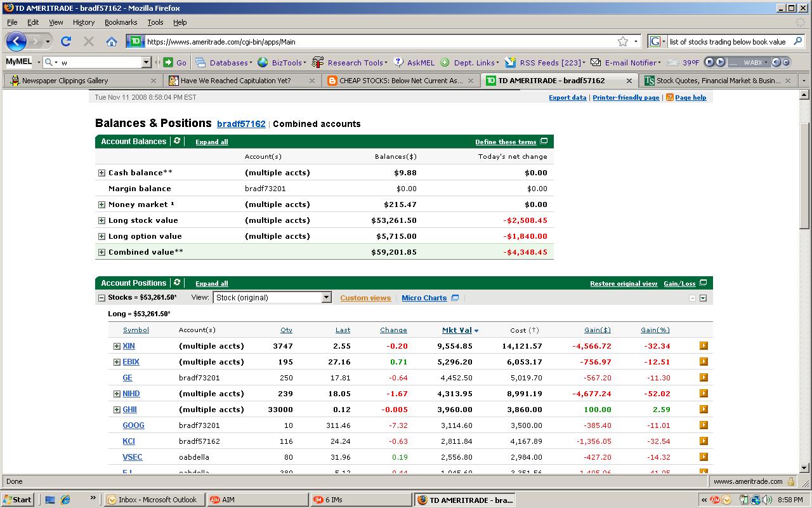Expand the NIHD multiple accounts row
812x508 pixels.
117,394
